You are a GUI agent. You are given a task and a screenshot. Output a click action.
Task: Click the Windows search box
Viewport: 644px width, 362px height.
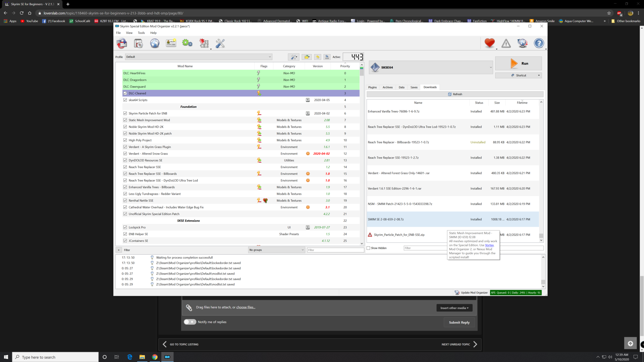55,357
